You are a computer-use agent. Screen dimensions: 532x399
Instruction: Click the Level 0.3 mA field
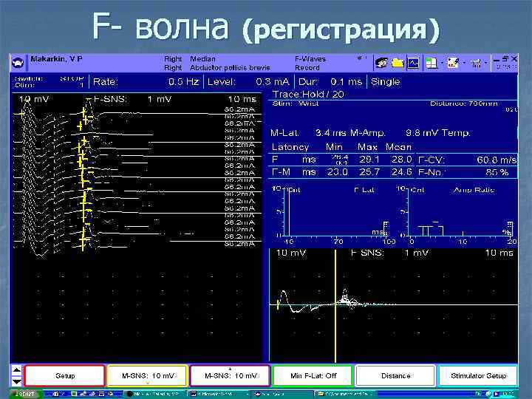248,82
